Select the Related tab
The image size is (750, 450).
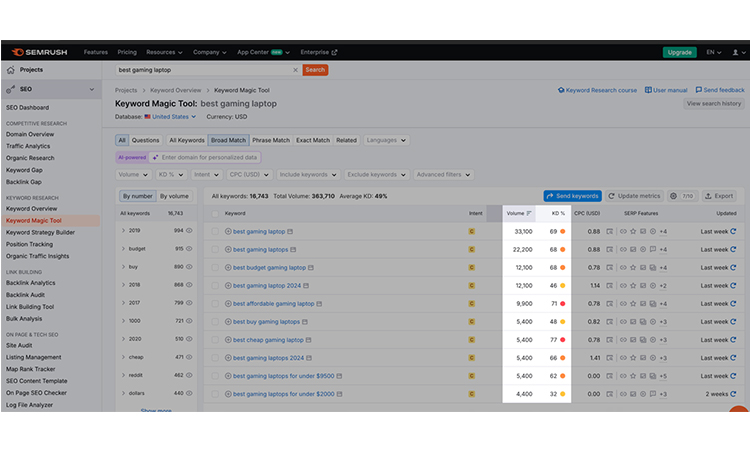pos(346,140)
